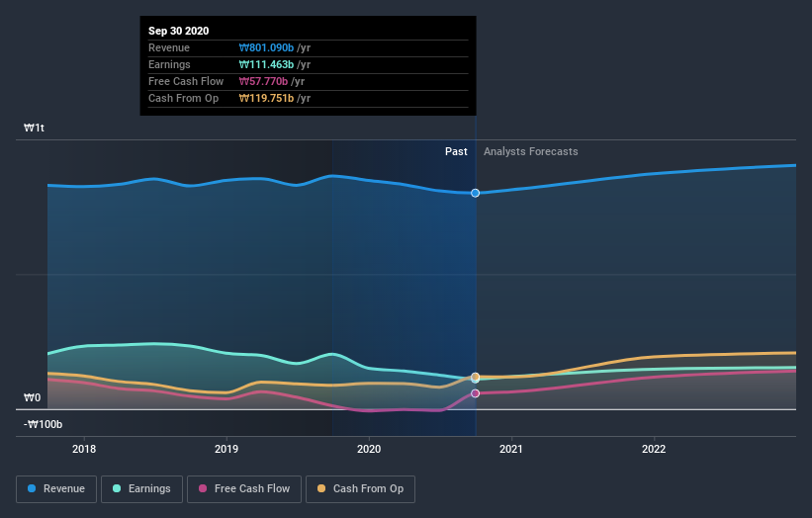The height and width of the screenshot is (518, 812).
Task: Select the 2018 x-axis label
Action: tap(84, 449)
